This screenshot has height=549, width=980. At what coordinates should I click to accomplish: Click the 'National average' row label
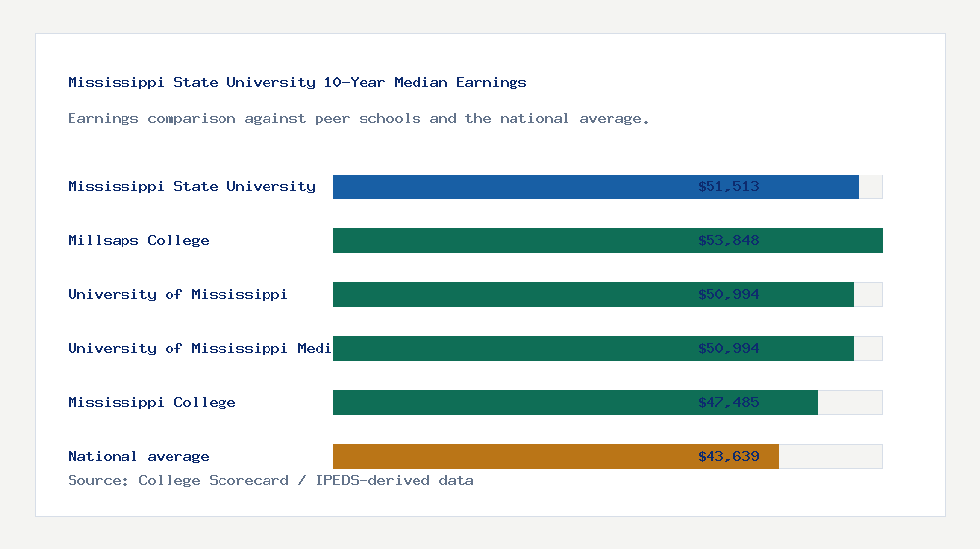click(138, 457)
